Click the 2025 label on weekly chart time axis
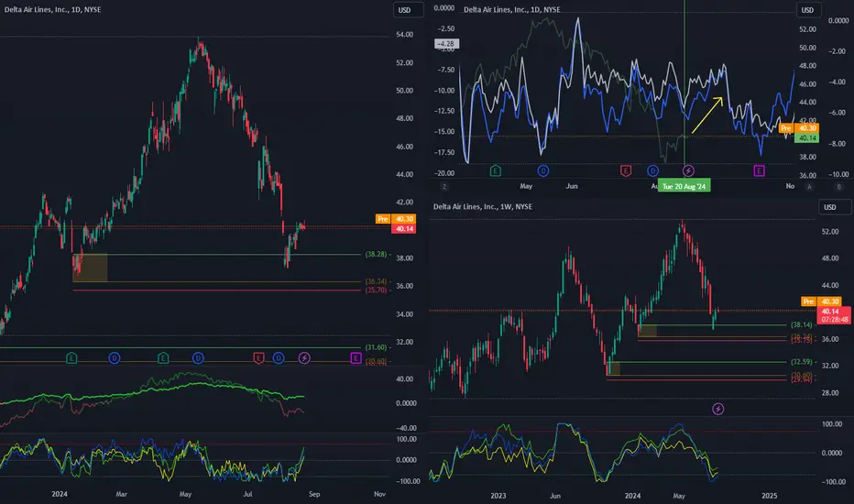Screen dimensions: 854x504 click(x=769, y=495)
